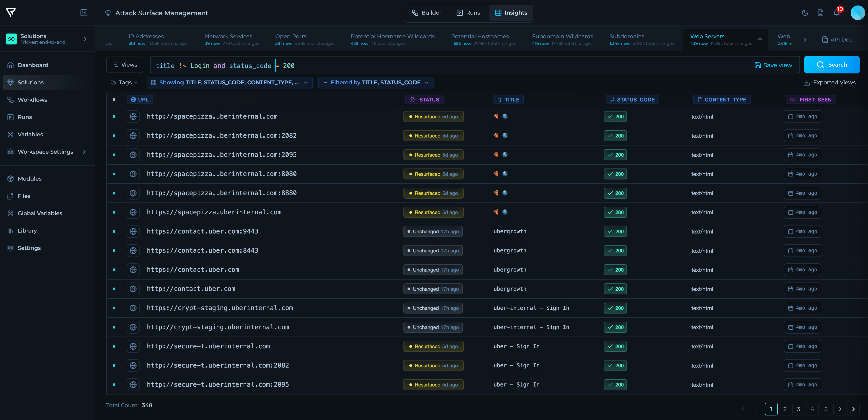Open the Library sidebar item
Screen dimensions: 868x420
[x=27, y=231]
